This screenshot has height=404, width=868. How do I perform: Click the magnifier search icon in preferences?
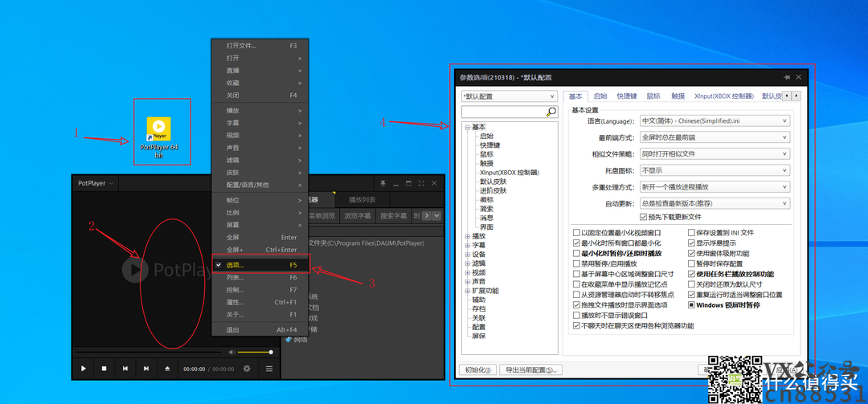click(x=551, y=112)
